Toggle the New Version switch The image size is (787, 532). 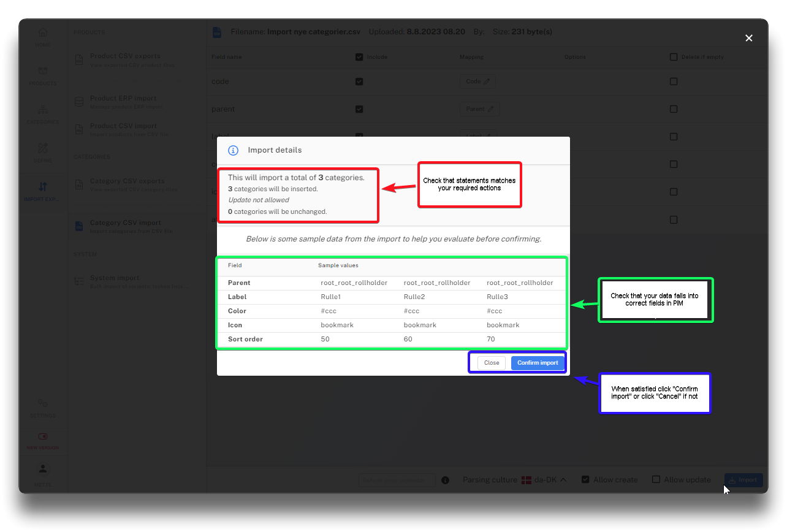pyautogui.click(x=43, y=437)
